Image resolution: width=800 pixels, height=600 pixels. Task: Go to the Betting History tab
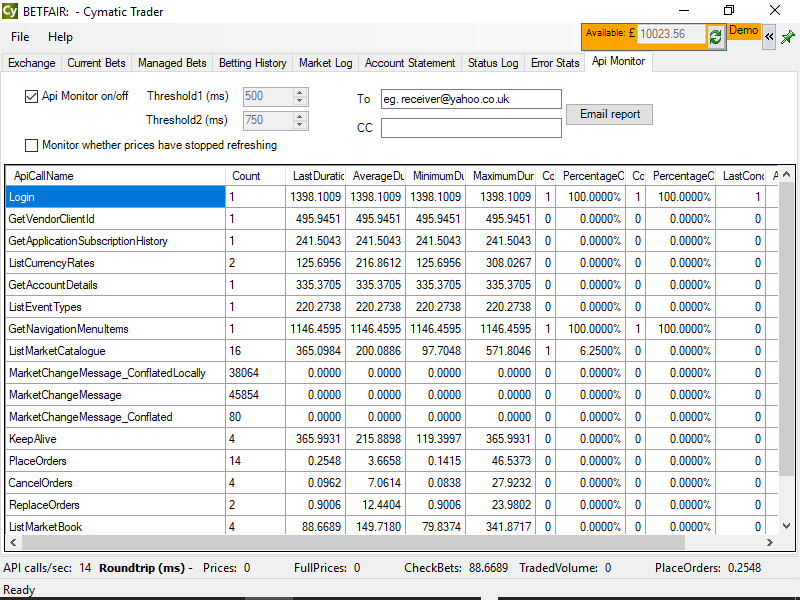(x=253, y=63)
